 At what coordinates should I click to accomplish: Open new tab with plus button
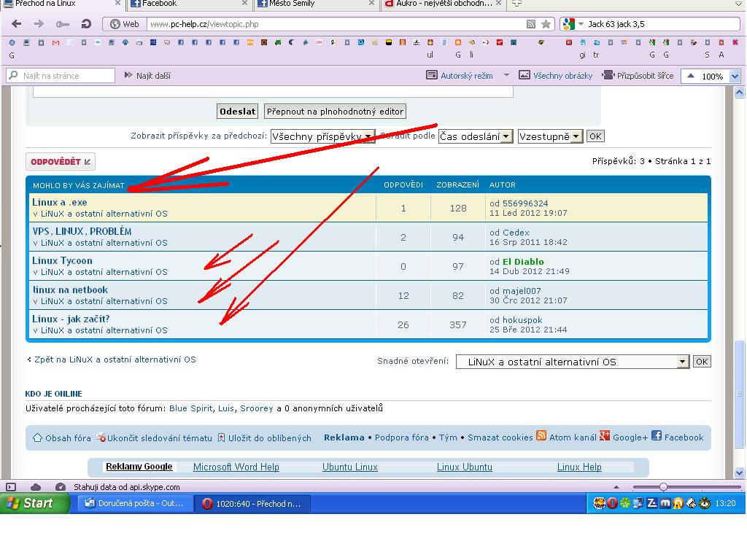pos(516,4)
